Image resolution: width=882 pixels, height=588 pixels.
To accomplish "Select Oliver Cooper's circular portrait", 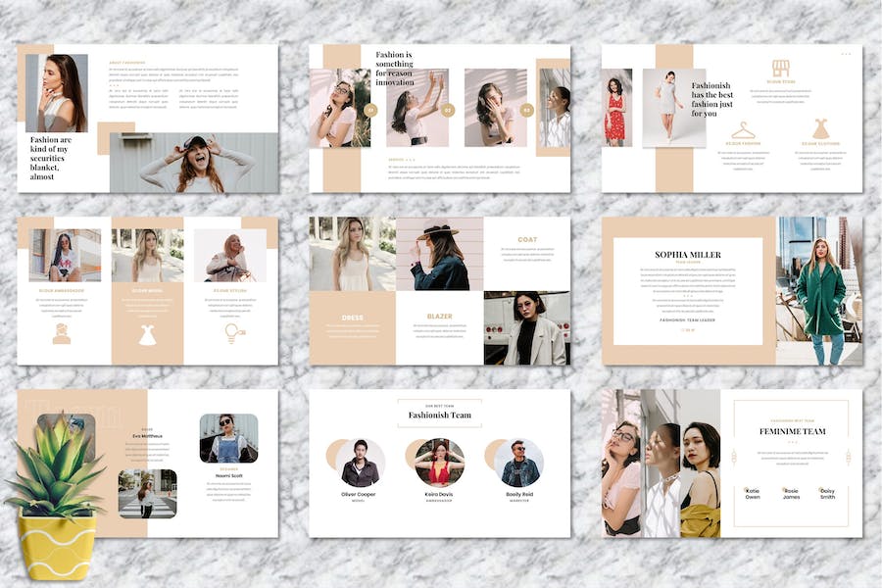I will point(360,464).
